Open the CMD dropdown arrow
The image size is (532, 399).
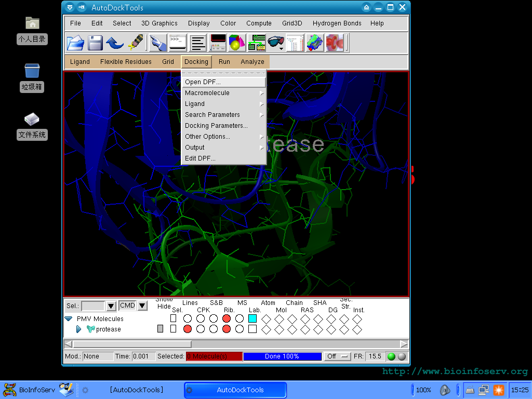point(142,305)
